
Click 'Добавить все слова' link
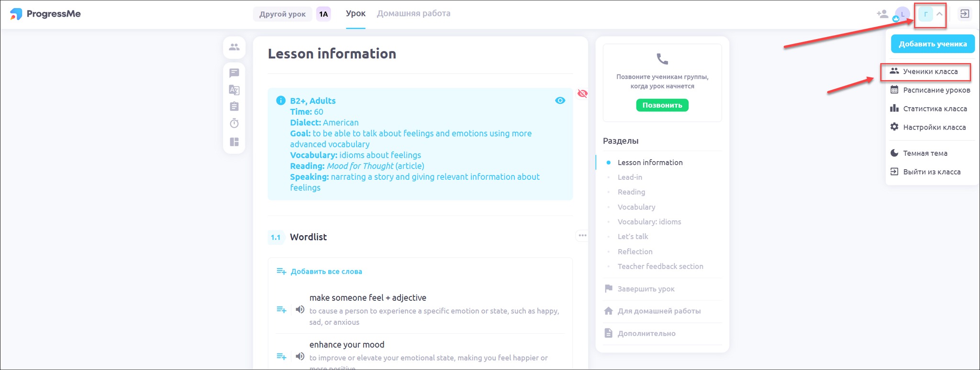click(x=326, y=272)
